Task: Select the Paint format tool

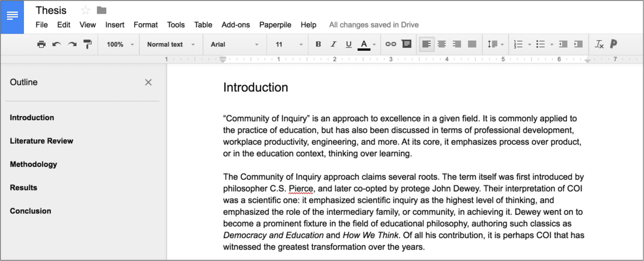Action: (x=87, y=45)
